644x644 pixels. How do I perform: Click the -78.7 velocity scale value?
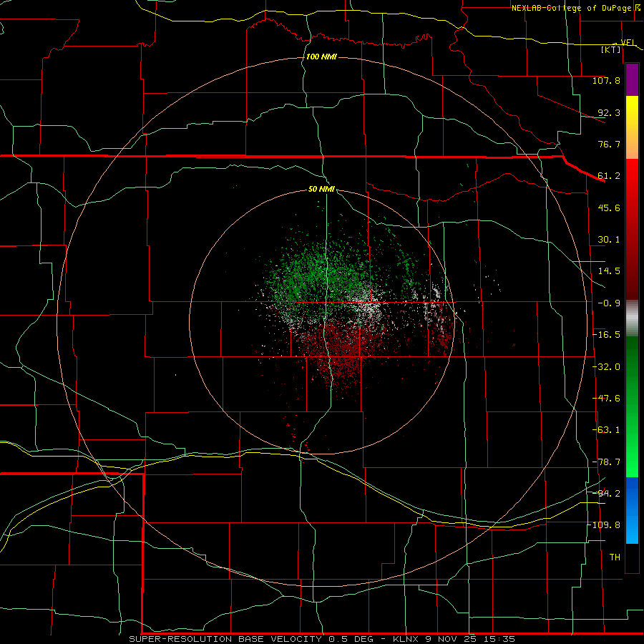coord(606,462)
